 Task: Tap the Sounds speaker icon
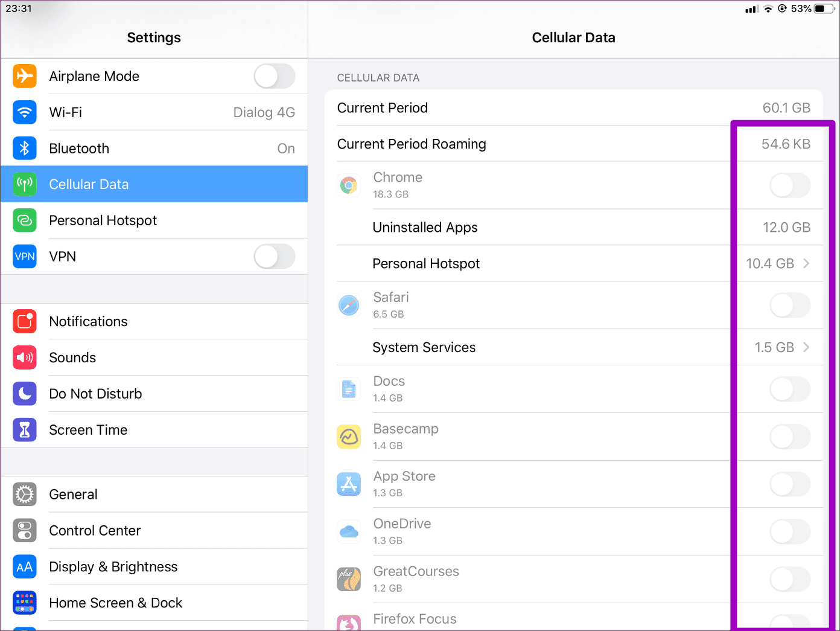pos(25,357)
